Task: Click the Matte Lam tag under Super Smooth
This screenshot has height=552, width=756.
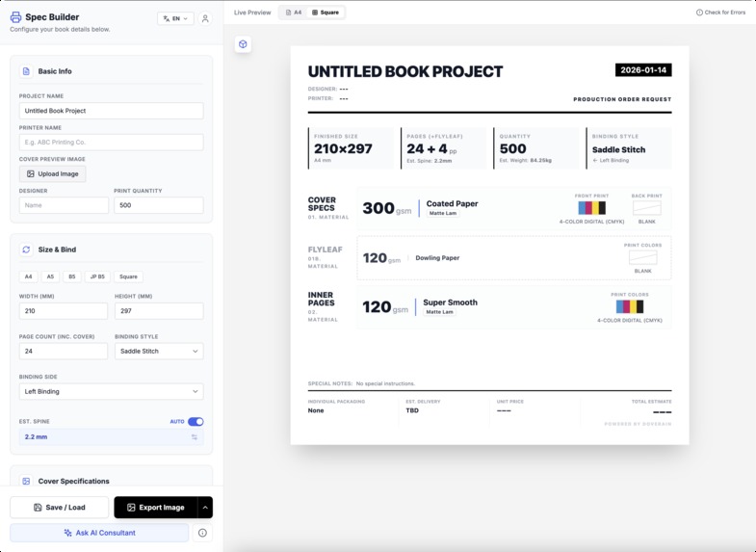Action: (439, 312)
